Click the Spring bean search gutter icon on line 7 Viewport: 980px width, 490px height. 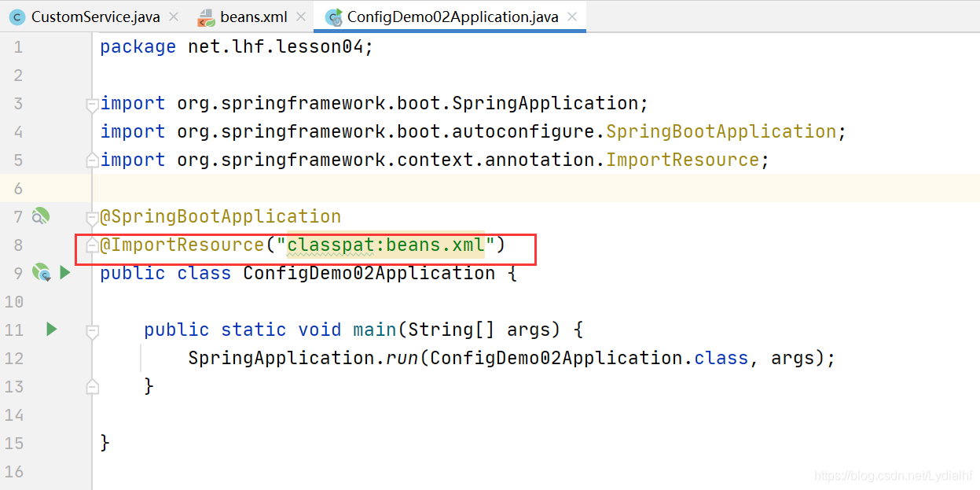(x=40, y=216)
